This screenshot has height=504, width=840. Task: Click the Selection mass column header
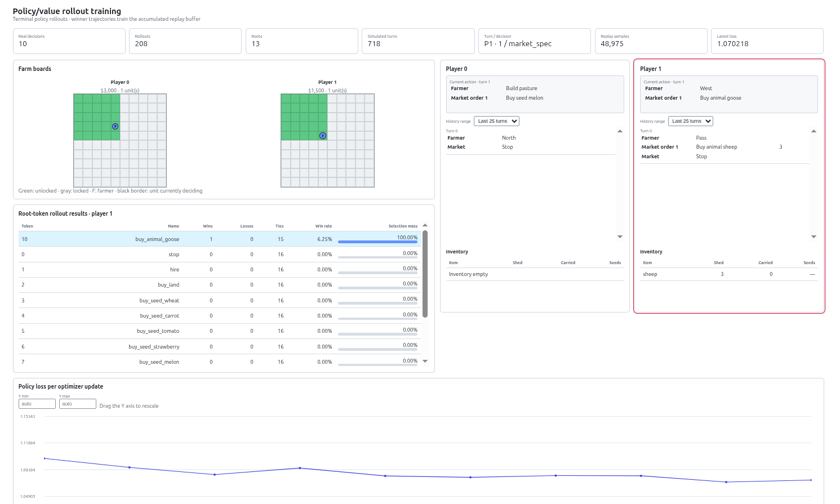click(403, 226)
